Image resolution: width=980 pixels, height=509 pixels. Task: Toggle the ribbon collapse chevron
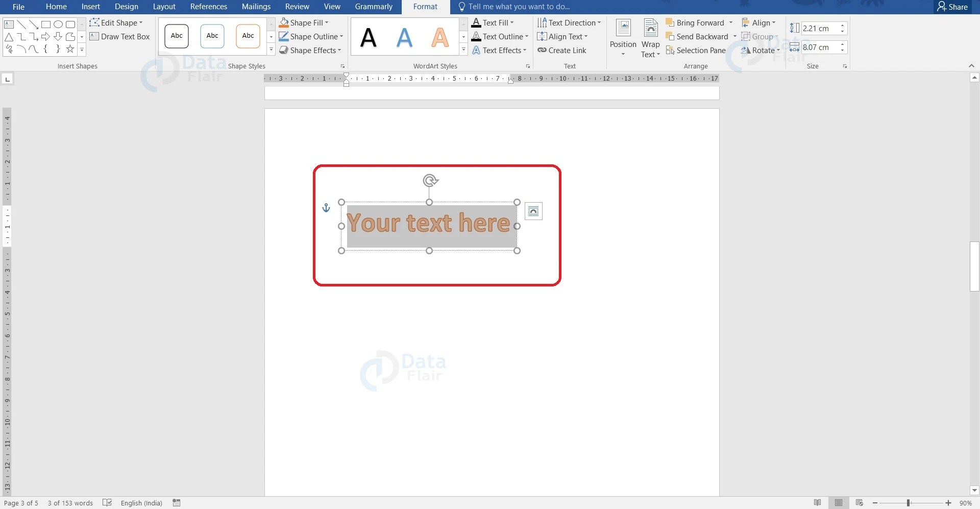coord(971,65)
